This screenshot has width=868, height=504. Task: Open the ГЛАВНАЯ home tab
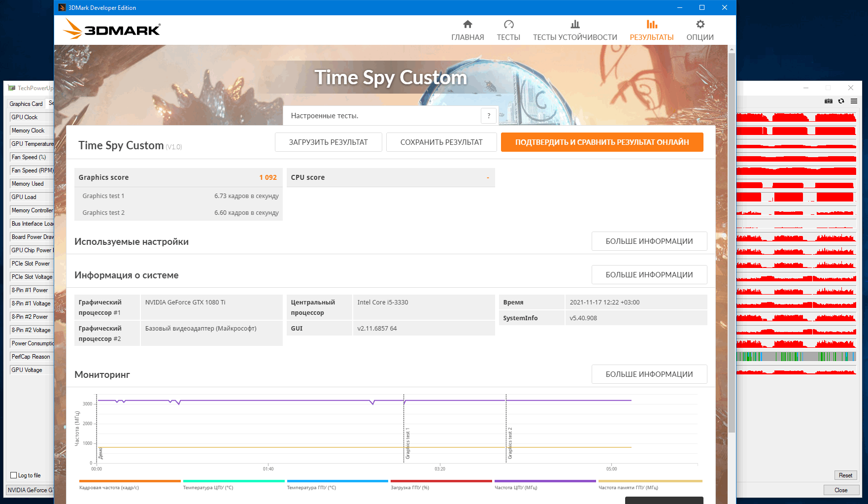(467, 31)
